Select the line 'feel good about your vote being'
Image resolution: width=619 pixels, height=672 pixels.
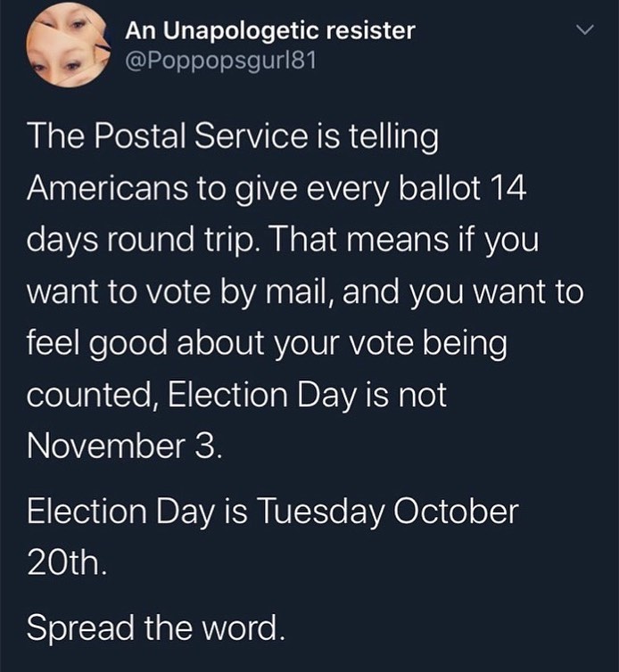click(267, 344)
